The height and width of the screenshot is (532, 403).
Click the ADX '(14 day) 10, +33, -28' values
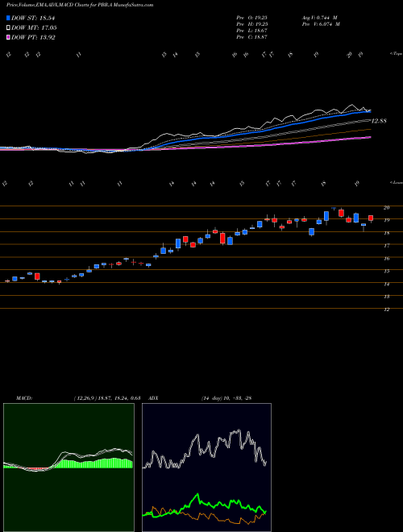226,398
